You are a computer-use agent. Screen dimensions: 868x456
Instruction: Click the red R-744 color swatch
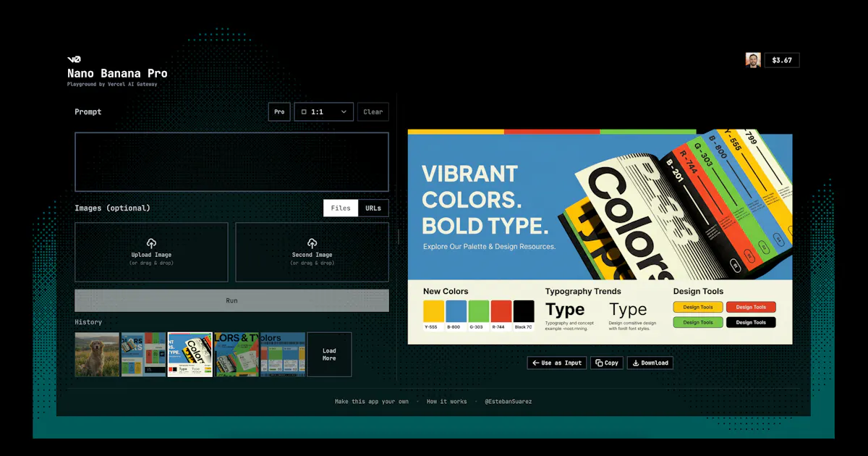(x=501, y=311)
